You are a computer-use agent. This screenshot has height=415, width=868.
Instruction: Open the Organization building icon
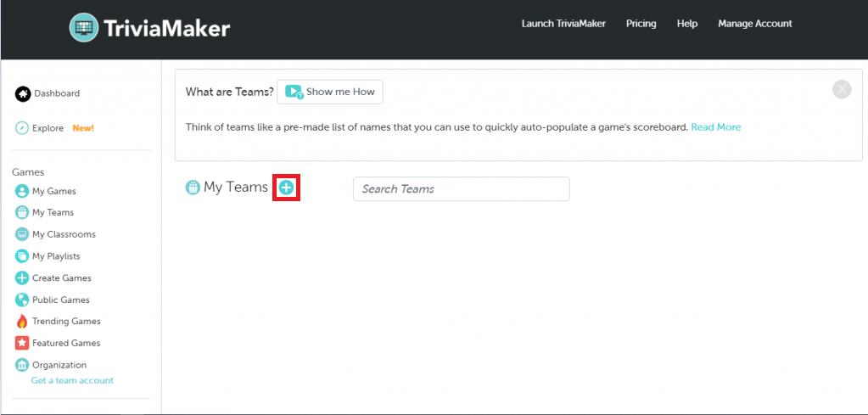coord(22,365)
